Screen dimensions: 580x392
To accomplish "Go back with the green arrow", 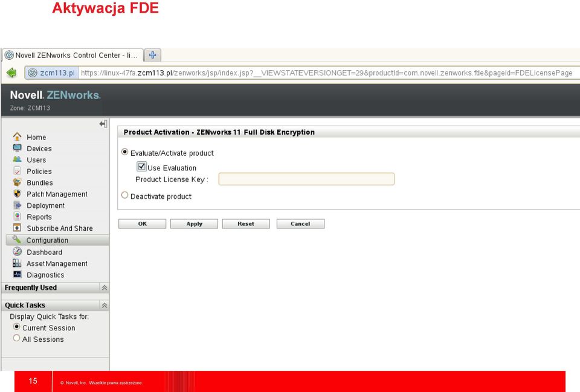I will pos(12,73).
